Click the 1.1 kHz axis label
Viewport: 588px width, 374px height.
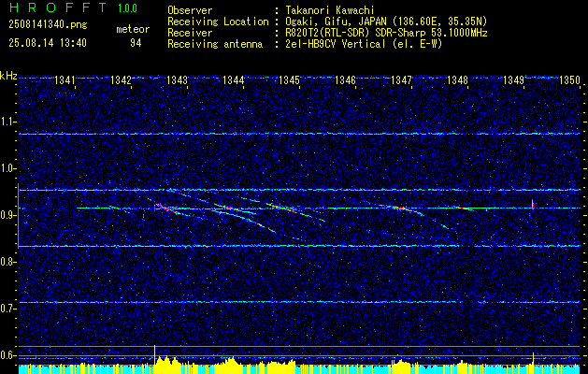(x=7, y=122)
